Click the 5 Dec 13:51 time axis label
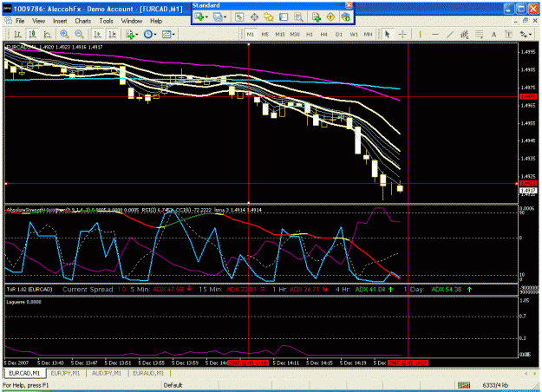 tap(118, 363)
